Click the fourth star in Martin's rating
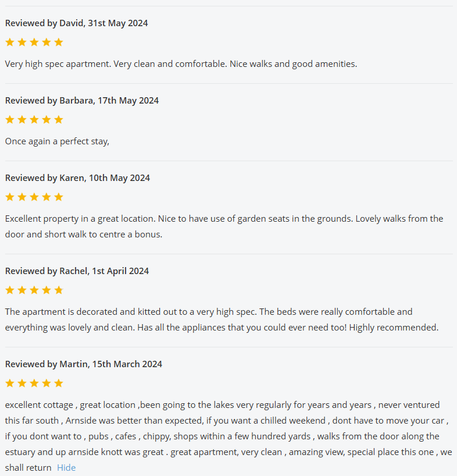Image resolution: width=457 pixels, height=476 pixels. (x=47, y=383)
